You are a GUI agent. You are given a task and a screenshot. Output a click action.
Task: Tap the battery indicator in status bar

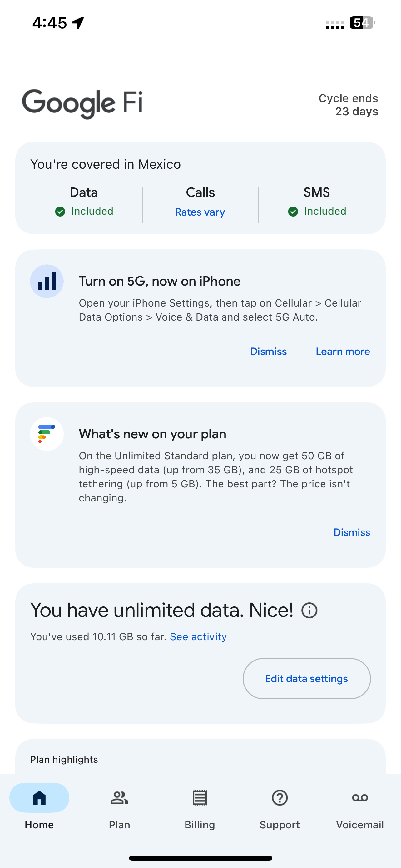(362, 23)
